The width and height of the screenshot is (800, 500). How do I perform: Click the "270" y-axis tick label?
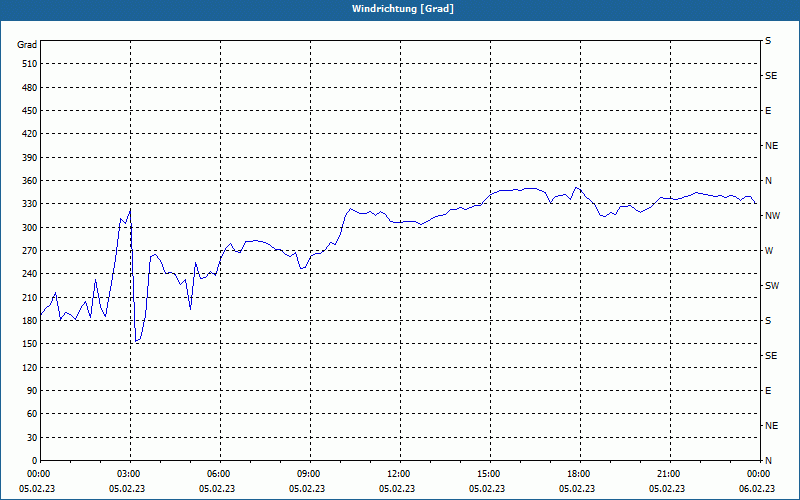[x=30, y=251]
